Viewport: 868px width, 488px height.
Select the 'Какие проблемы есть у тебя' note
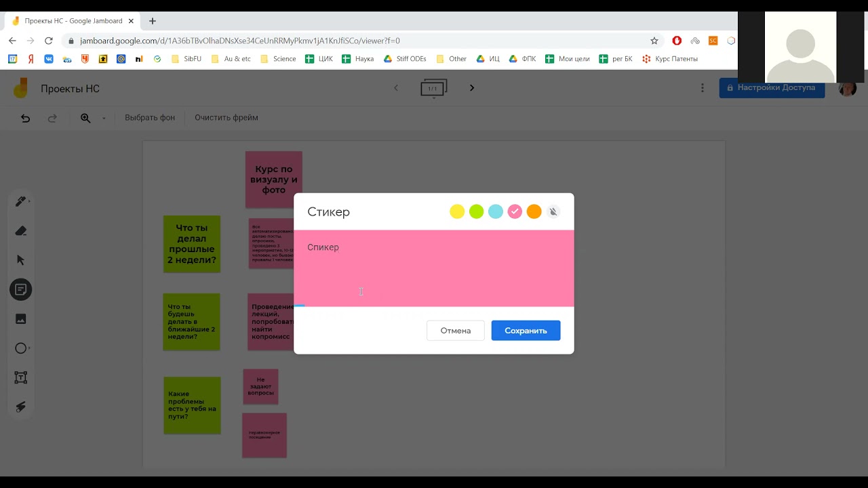coord(193,405)
